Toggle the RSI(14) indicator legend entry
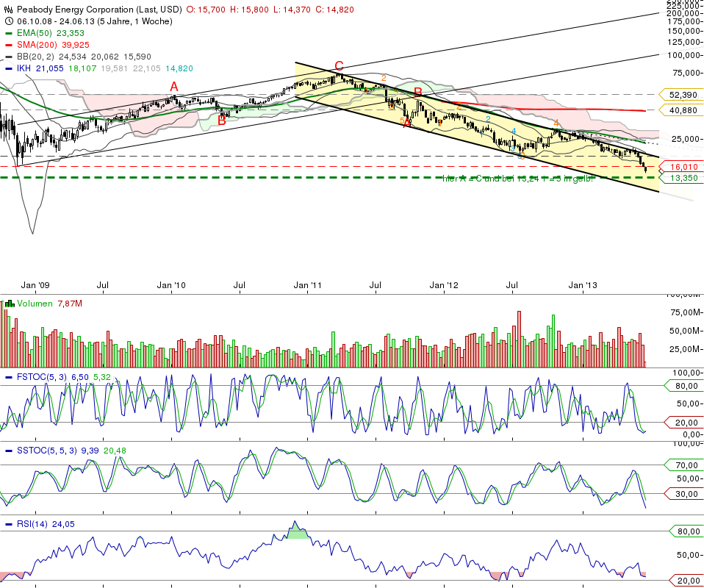Image resolution: width=704 pixels, height=588 pixels. click(x=32, y=524)
